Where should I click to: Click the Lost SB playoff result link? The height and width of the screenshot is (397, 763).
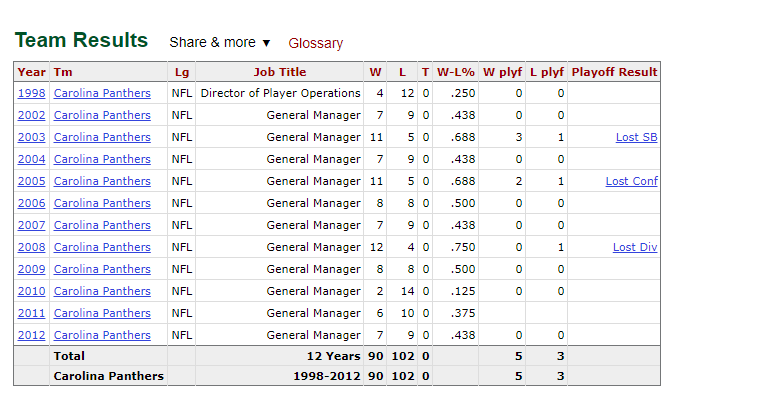636,137
